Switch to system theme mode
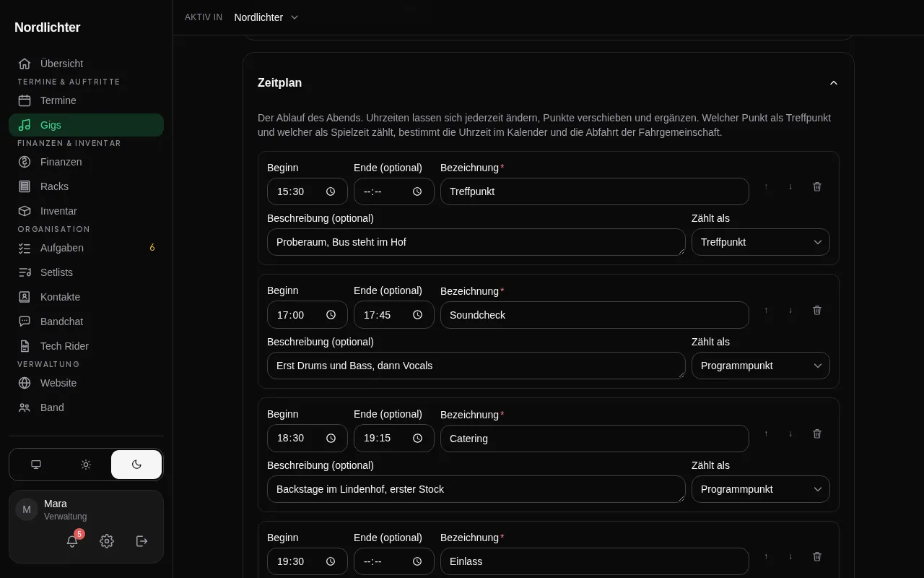Viewport: 924px width, 578px height. click(36, 465)
